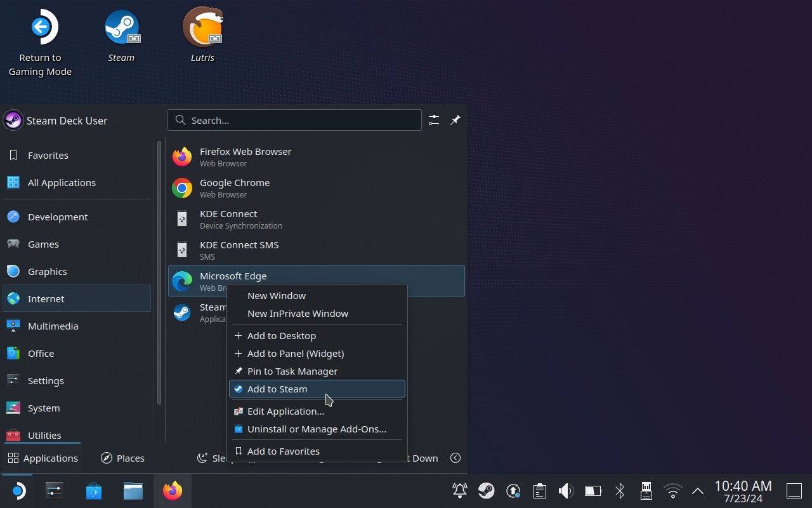Viewport: 812px width, 508px height.
Task: Collapse the power options with the chevron
Action: click(455, 458)
